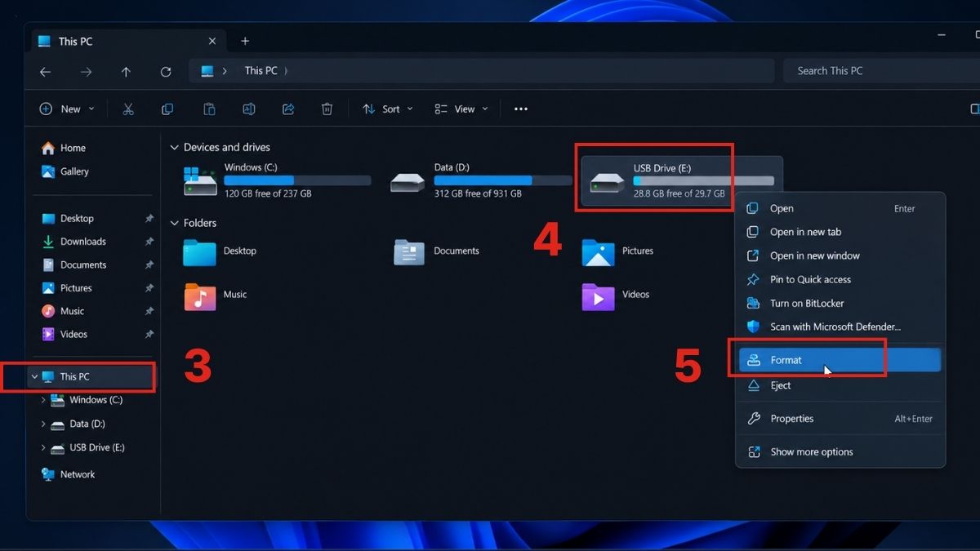Image resolution: width=980 pixels, height=551 pixels.
Task: Choose Show more options
Action: 840,452
